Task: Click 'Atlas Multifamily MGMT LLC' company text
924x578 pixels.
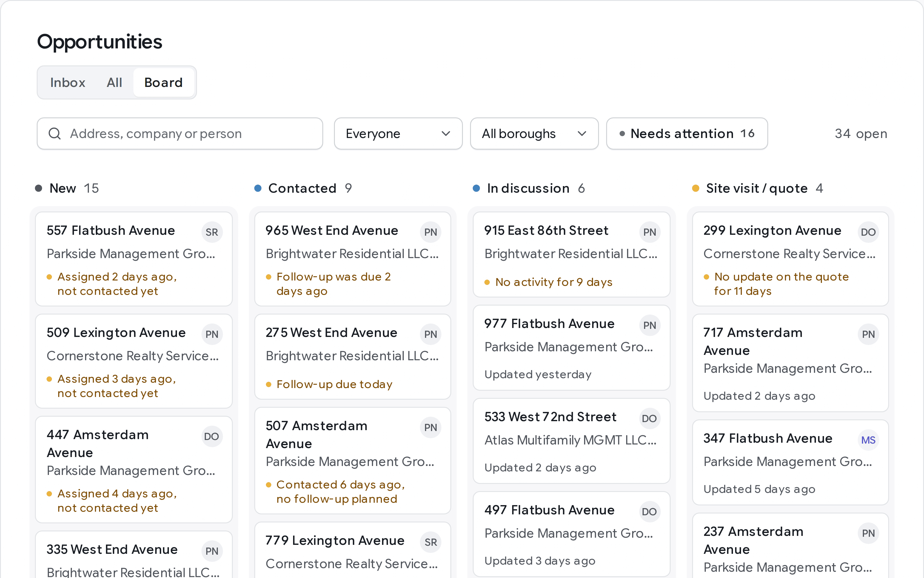Action: pyautogui.click(x=570, y=440)
